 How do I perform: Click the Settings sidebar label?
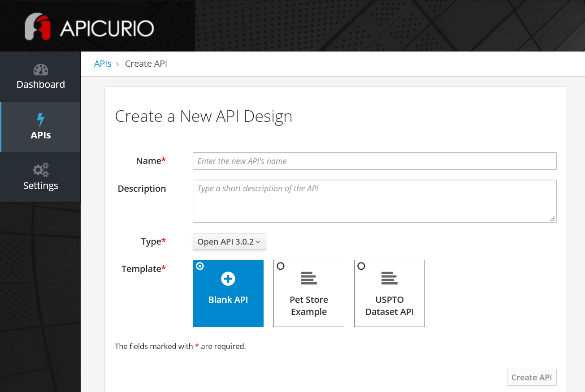pos(40,185)
